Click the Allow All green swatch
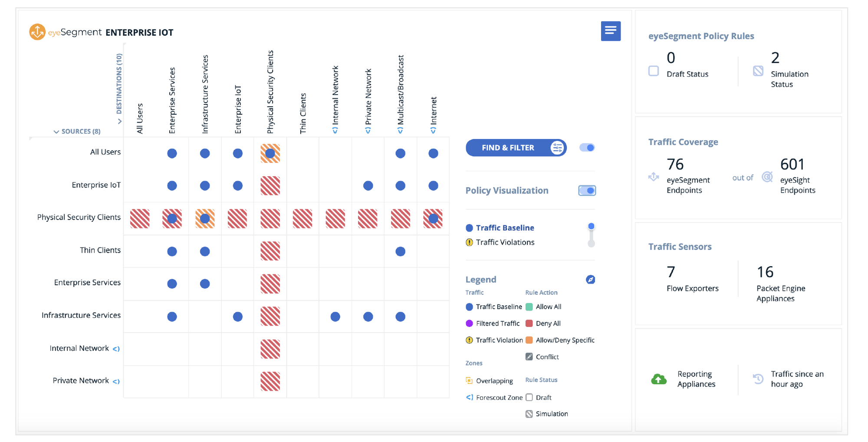Screen dimensions: 868x442 529,307
